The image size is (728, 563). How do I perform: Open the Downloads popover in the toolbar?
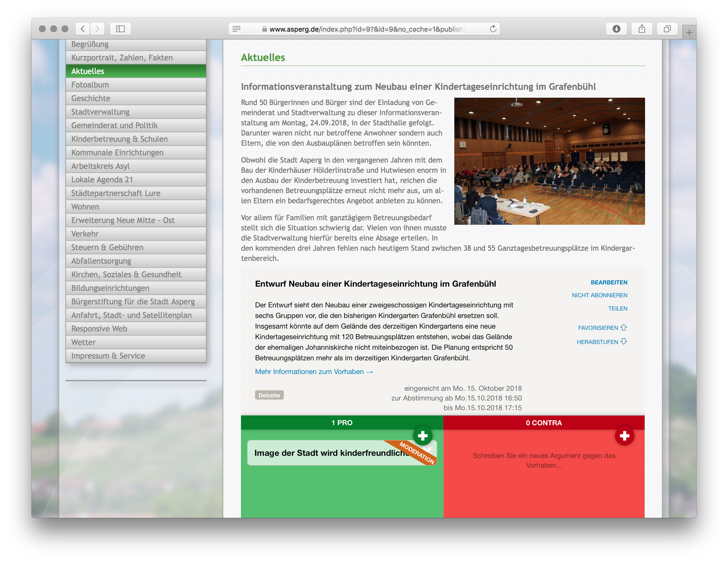point(616,29)
